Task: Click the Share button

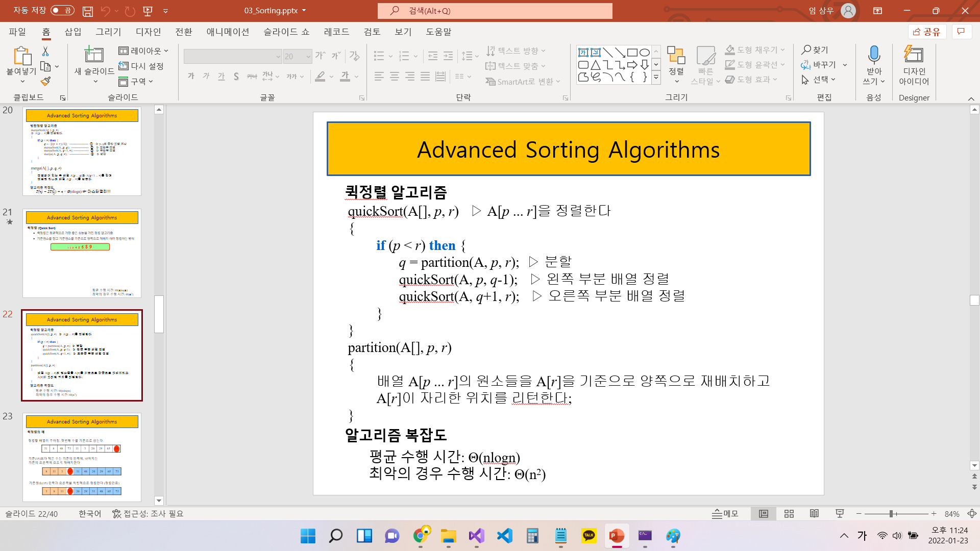Action: coord(927,32)
